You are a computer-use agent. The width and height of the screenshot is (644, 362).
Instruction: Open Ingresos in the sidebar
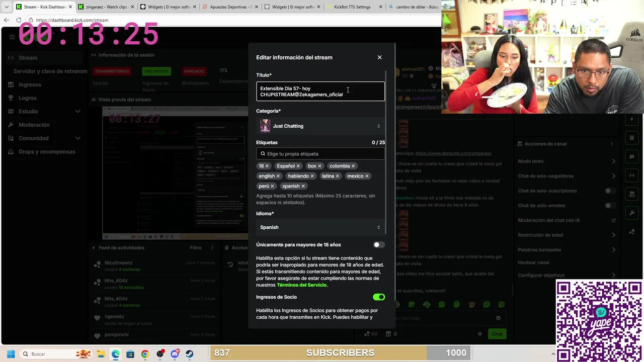[30, 84]
